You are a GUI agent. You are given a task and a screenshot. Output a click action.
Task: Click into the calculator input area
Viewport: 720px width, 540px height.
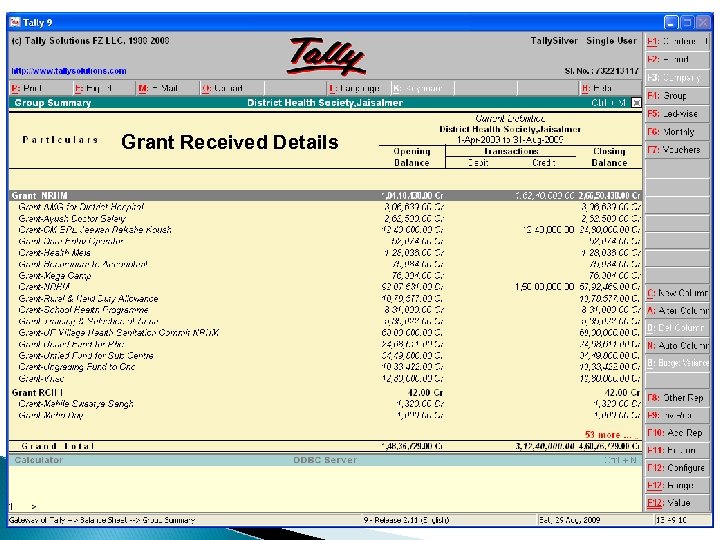(x=325, y=489)
